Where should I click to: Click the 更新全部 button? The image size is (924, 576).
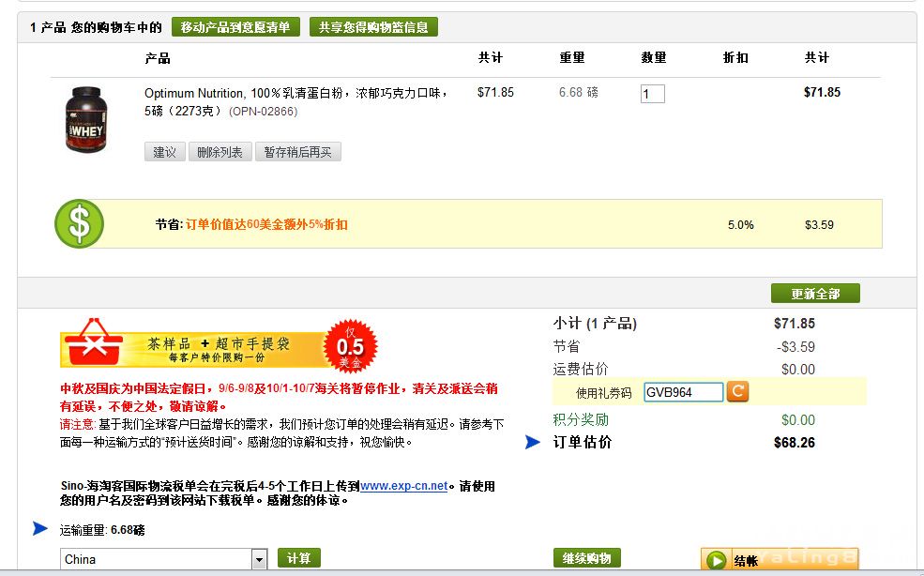[x=815, y=294]
